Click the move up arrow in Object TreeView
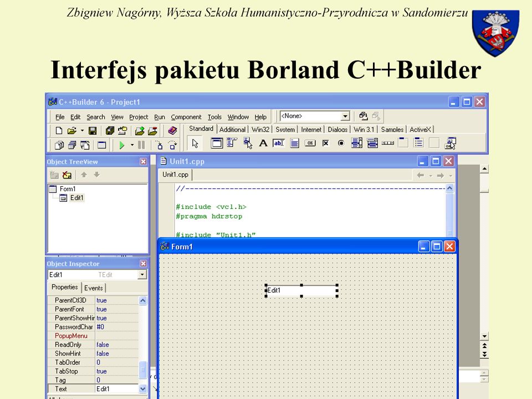Screen dimensions: 532x399 [x=84, y=175]
